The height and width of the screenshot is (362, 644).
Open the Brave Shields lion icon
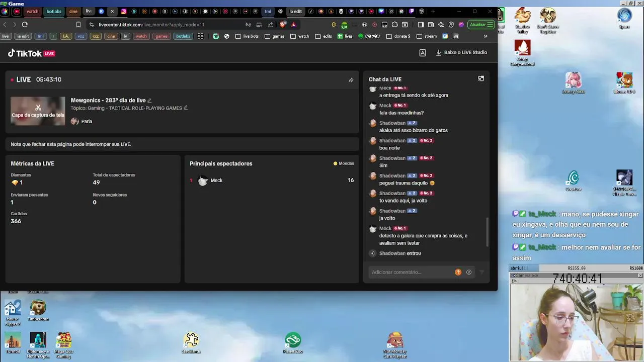click(283, 24)
